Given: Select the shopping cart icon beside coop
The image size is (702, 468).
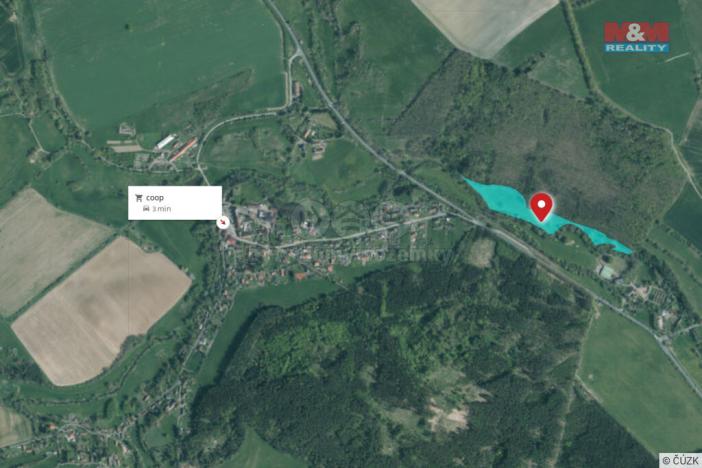Looking at the screenshot, I should (x=139, y=198).
